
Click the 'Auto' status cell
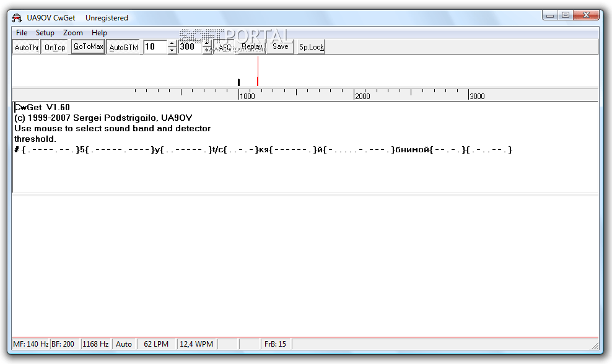(124, 344)
